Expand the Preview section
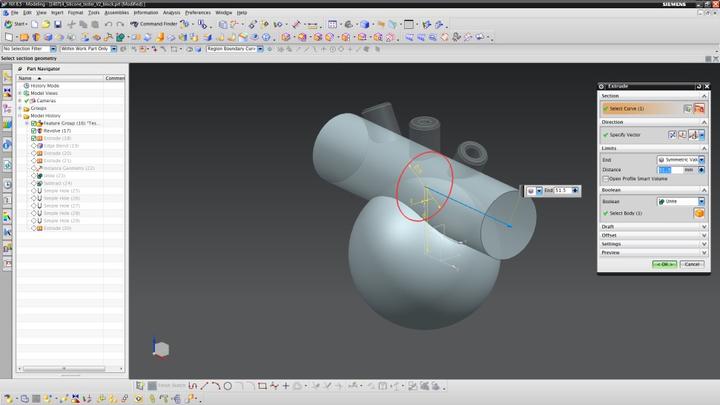This screenshot has height=405, width=720. point(652,253)
